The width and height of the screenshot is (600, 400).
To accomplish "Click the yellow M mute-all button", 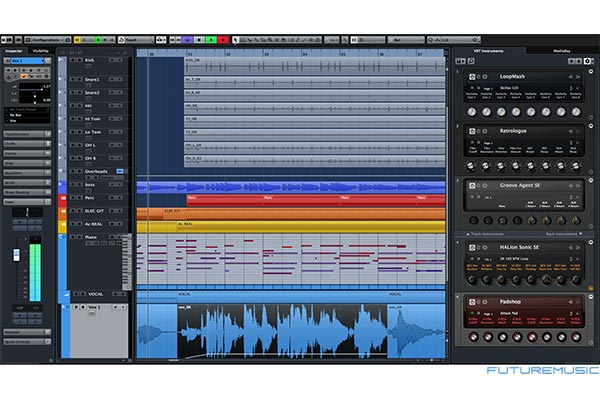I will [x=77, y=40].
